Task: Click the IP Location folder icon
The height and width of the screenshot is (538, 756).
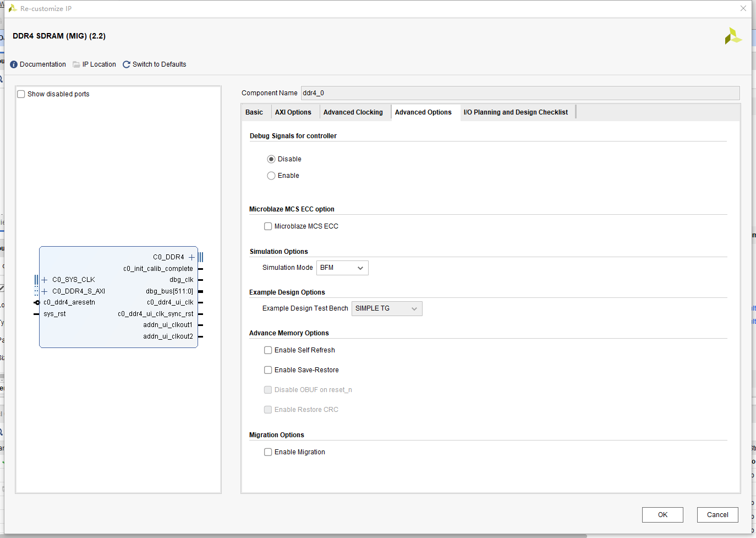Action: click(x=76, y=64)
